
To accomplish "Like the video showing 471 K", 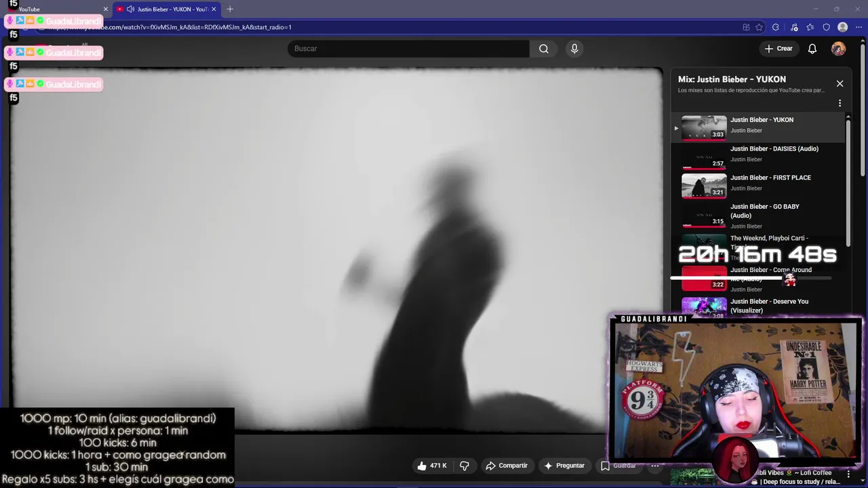I will (432, 466).
